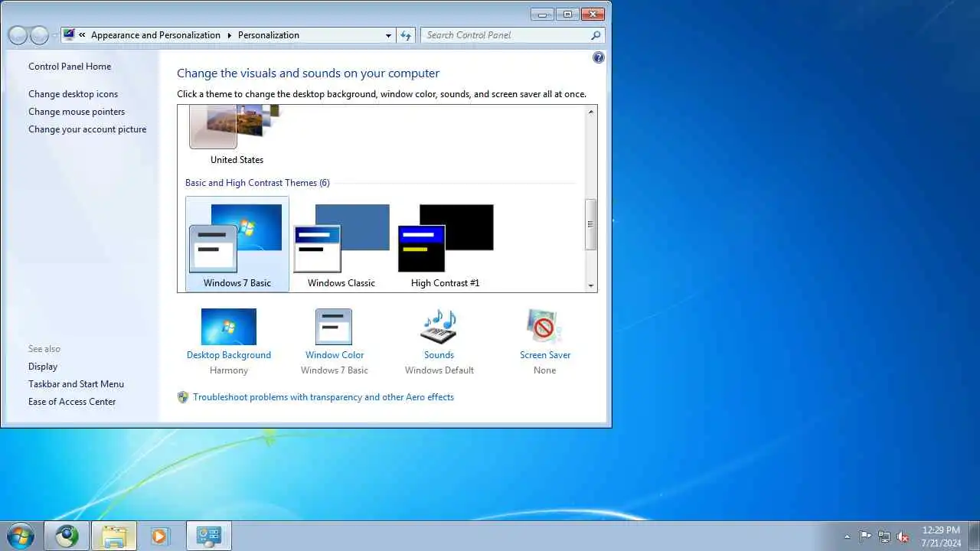This screenshot has height=551, width=980.
Task: Click the Personalization breadcrumb
Action: [x=269, y=35]
